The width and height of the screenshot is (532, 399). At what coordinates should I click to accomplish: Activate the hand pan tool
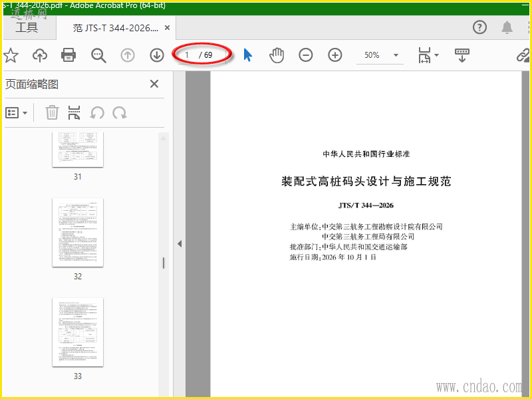point(277,55)
